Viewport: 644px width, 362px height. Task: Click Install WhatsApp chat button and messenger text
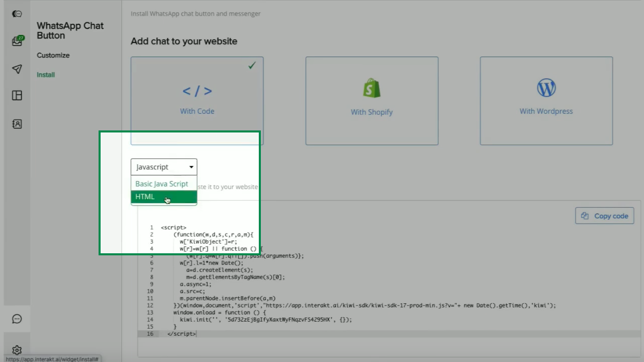(196, 14)
